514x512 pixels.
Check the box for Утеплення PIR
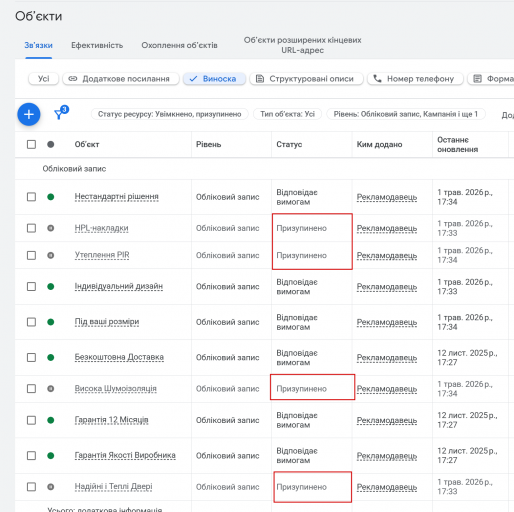coord(31,255)
